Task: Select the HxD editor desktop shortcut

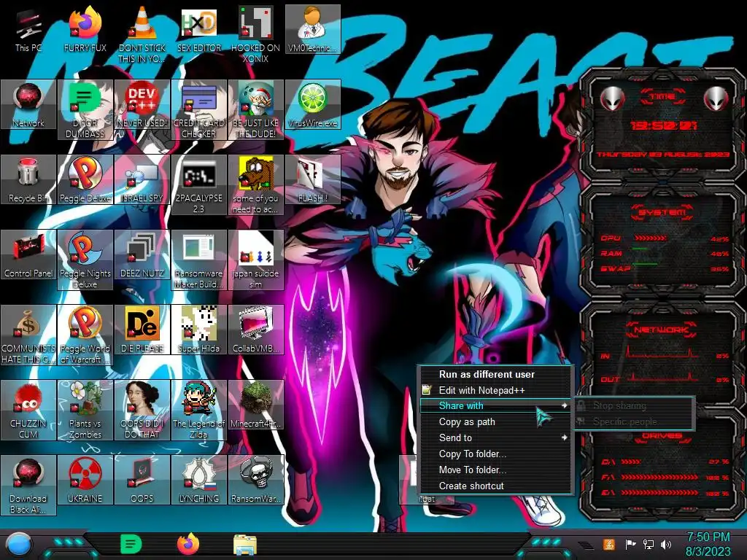Action: [x=198, y=29]
